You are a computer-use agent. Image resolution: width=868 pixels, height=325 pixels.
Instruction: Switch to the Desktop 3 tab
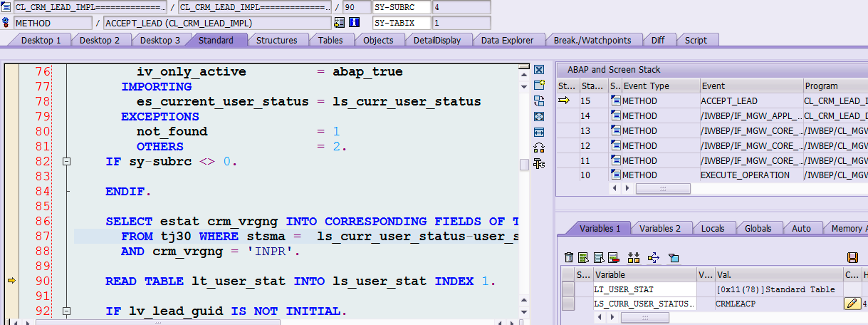click(x=160, y=40)
